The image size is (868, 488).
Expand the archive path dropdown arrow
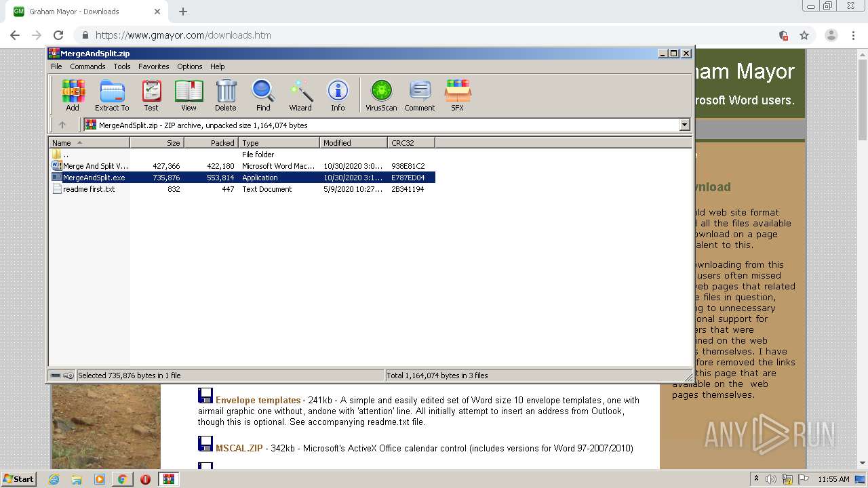click(684, 125)
